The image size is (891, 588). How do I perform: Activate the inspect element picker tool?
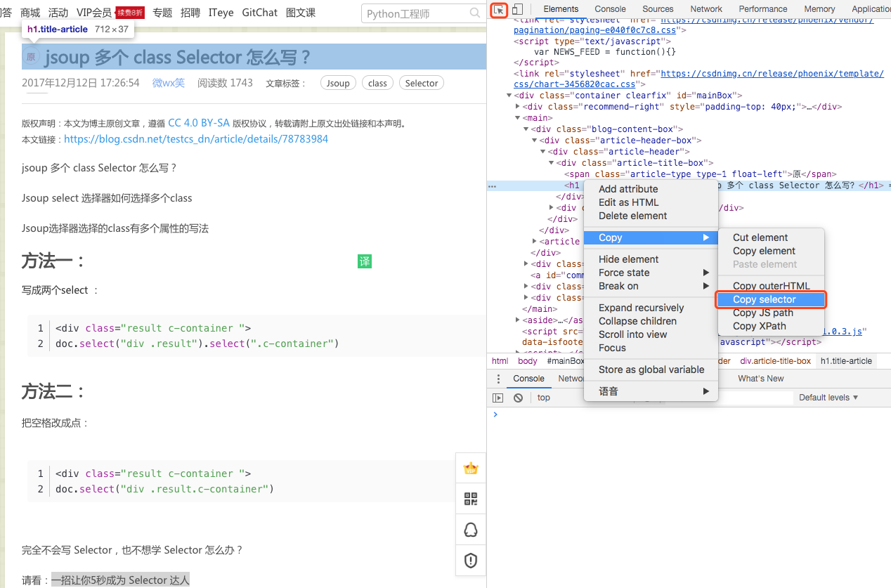coord(499,9)
